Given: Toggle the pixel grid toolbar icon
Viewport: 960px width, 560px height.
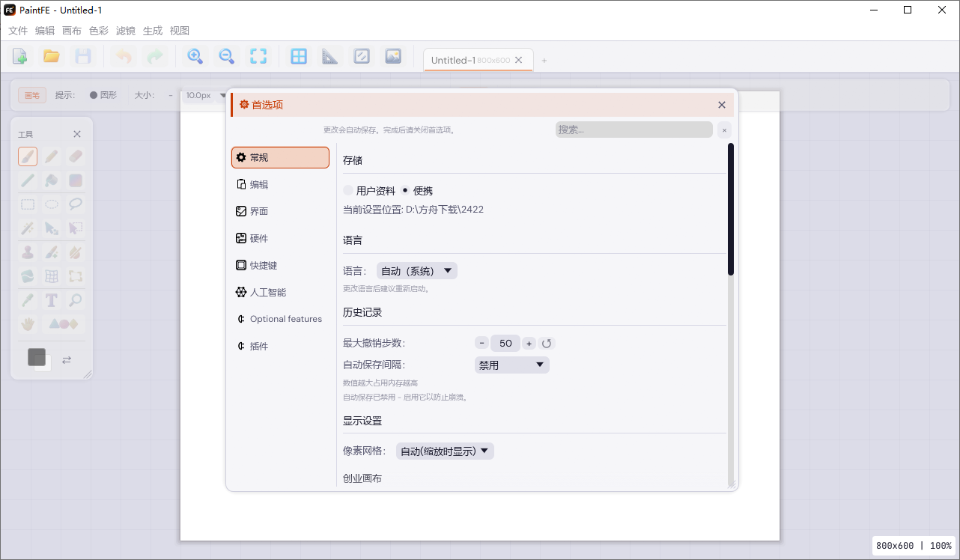Looking at the screenshot, I should pyautogui.click(x=299, y=56).
